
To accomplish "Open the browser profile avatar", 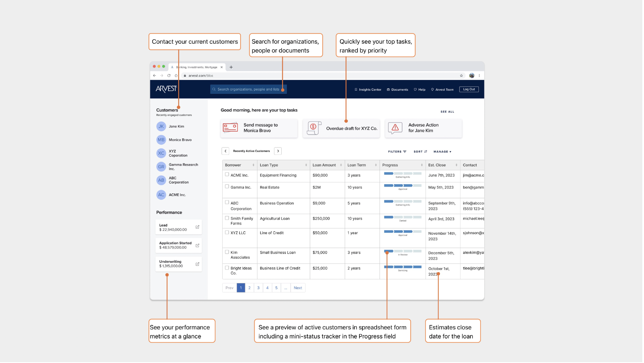I will click(x=472, y=76).
